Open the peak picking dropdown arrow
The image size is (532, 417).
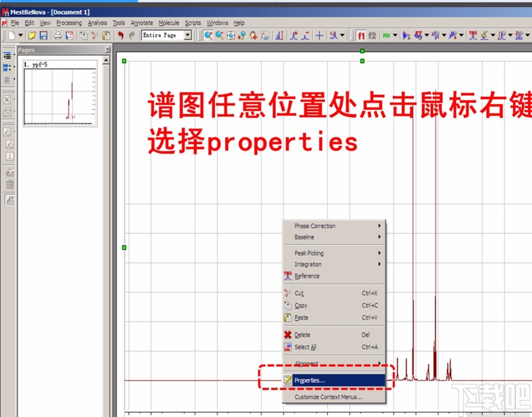tap(493, 35)
